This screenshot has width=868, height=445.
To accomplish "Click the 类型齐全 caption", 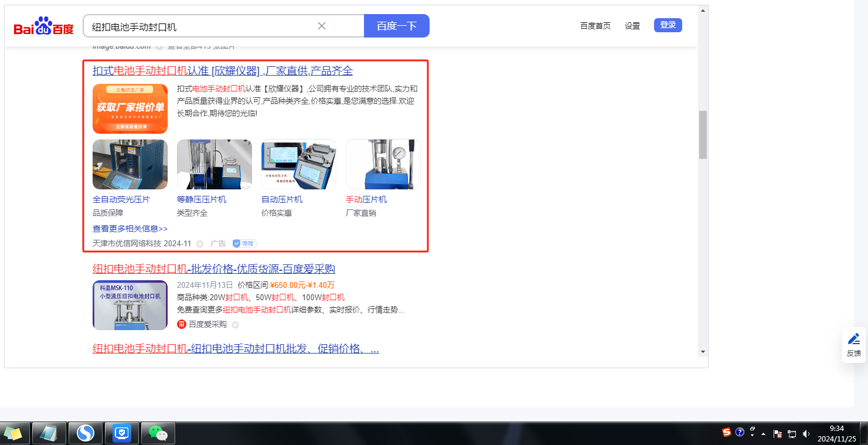I will point(192,213).
